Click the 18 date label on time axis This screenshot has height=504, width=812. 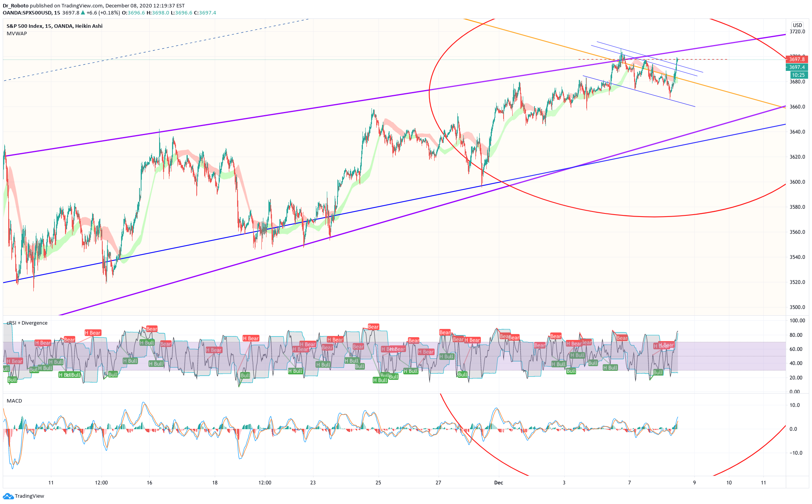tap(215, 483)
